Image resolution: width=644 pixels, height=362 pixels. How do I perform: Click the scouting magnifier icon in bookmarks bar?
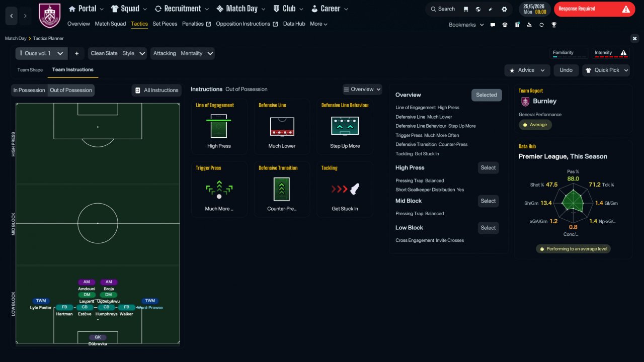(x=529, y=25)
